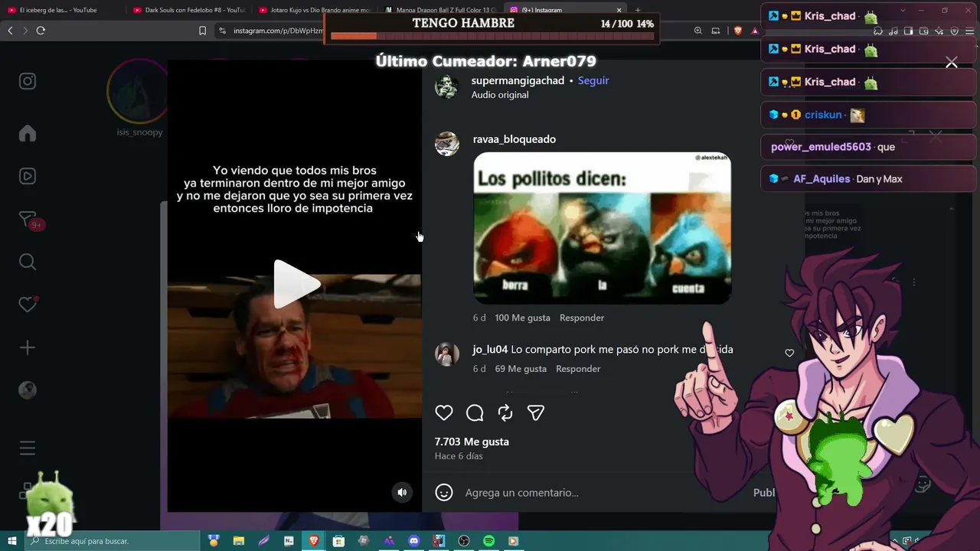Open the Windows Start menu
The height and width of the screenshot is (551, 980).
tap(11, 541)
